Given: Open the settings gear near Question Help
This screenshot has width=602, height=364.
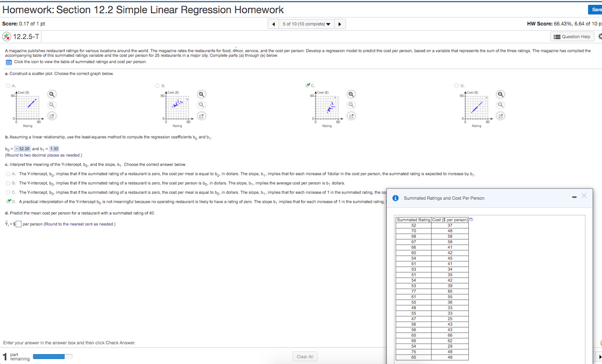Looking at the screenshot, I should point(600,36).
